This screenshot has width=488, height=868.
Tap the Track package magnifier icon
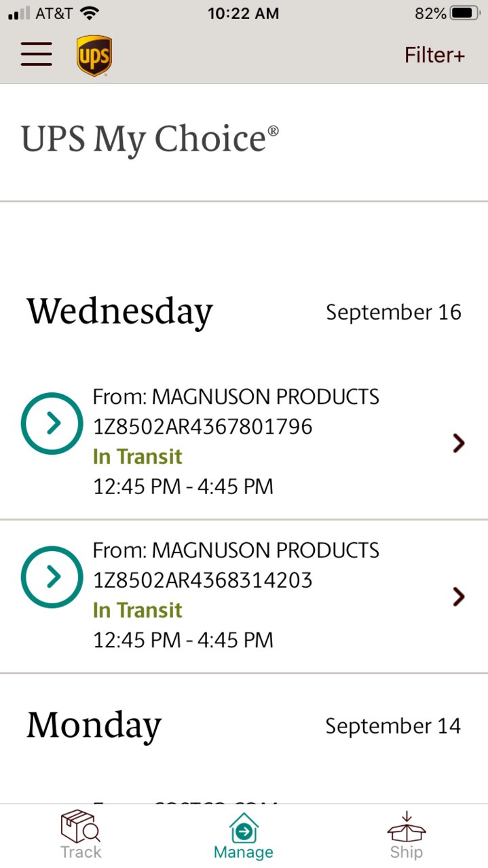[81, 825]
